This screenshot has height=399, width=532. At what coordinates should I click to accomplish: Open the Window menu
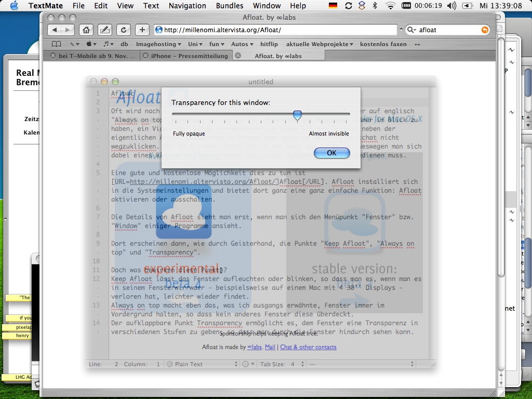point(267,5)
